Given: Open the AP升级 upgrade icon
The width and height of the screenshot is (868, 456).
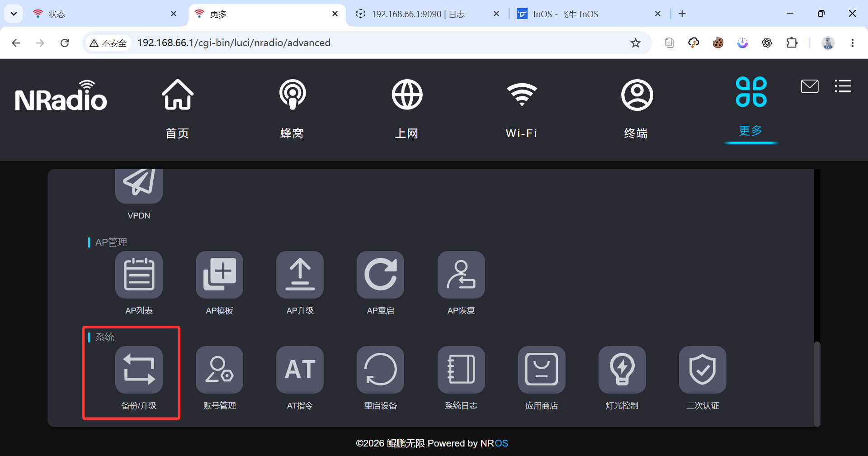Looking at the screenshot, I should (x=300, y=275).
